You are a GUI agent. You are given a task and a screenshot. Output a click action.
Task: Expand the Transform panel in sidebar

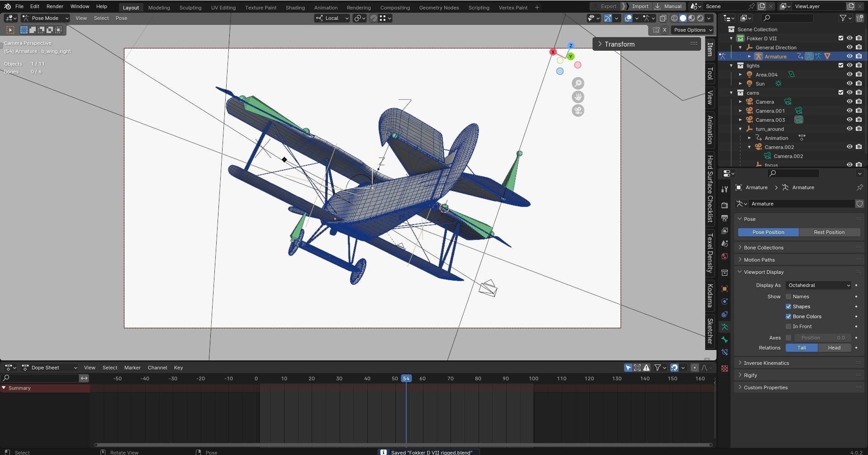click(647, 44)
